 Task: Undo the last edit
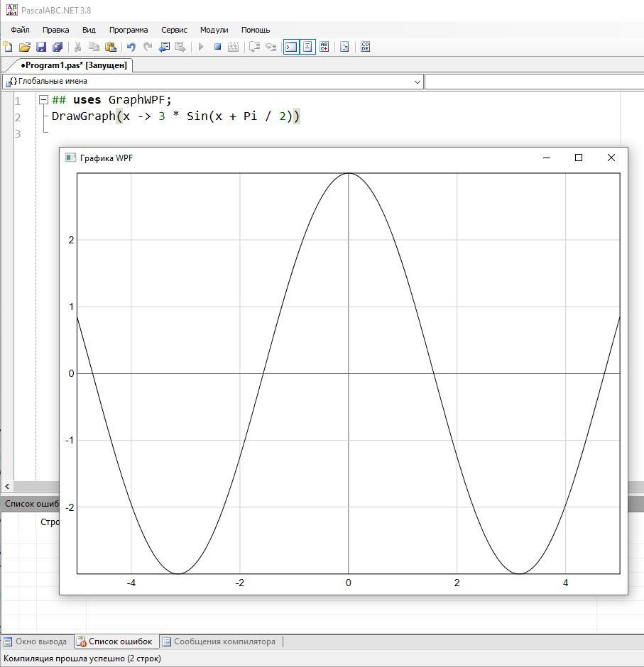131,47
